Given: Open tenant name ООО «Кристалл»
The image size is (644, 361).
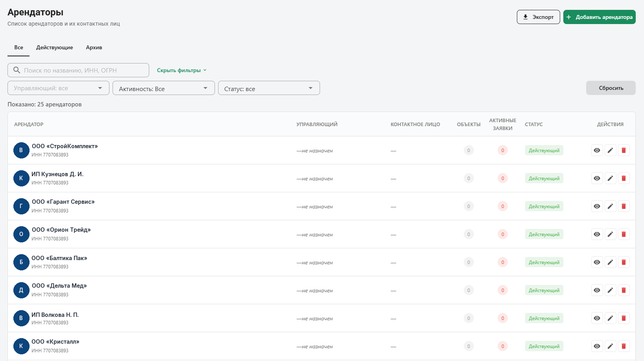Looking at the screenshot, I should (x=56, y=342).
